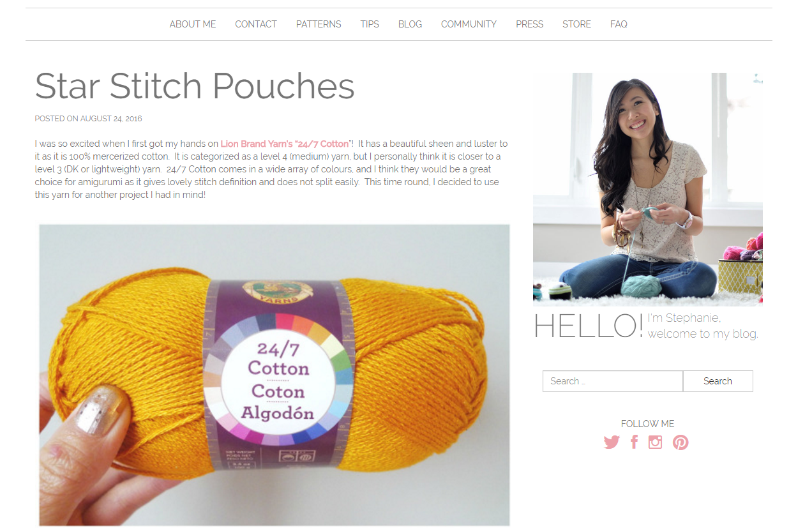The height and width of the screenshot is (528, 812).
Task: Follow the Lion Brand Yarn's 24/7 Cotton link
Action: tap(285, 144)
